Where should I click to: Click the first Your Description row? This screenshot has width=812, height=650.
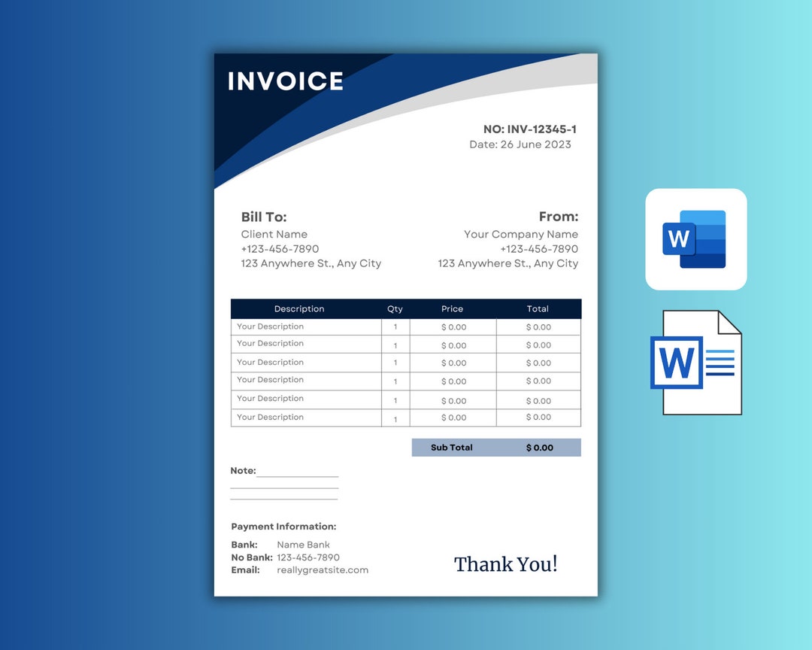[271, 327]
